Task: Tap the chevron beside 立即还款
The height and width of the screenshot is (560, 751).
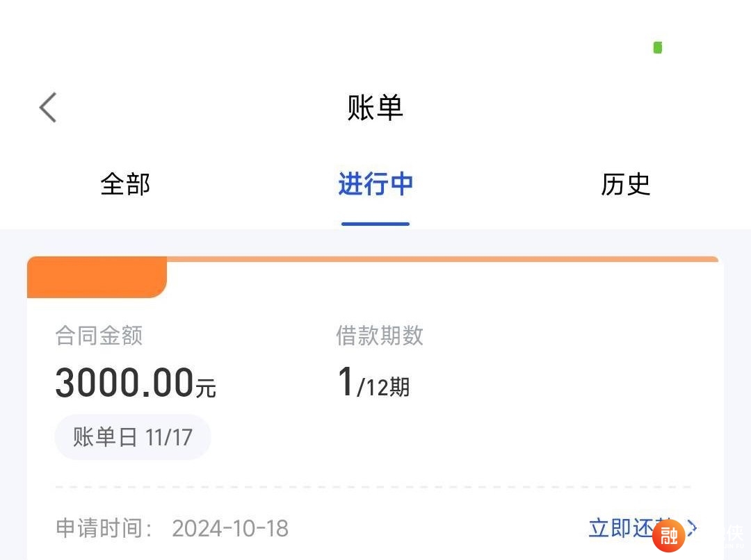Action: pyautogui.click(x=692, y=528)
